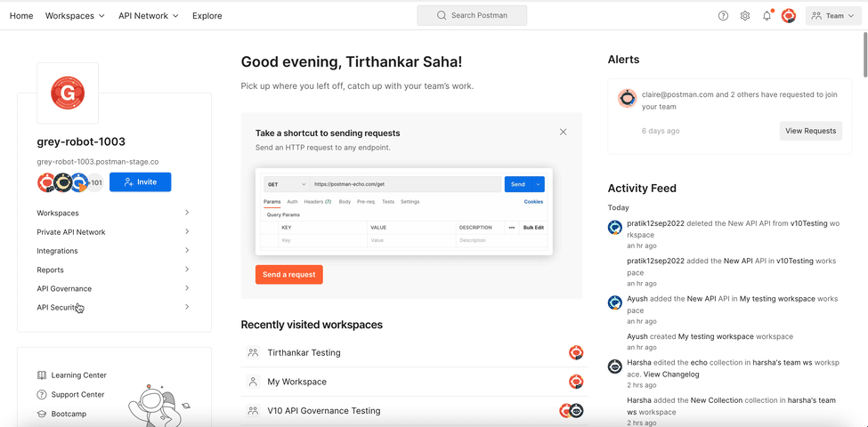Click the Invite button

140,182
